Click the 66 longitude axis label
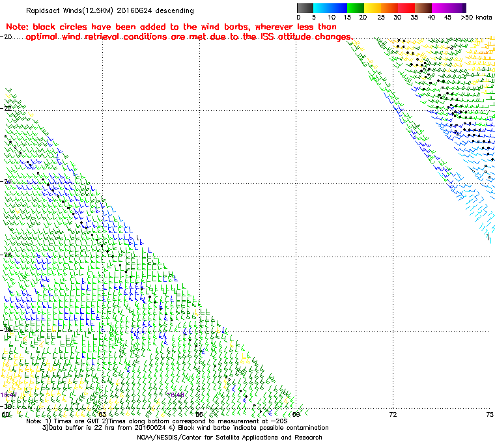The image size is (495, 448). pyautogui.click(x=199, y=414)
